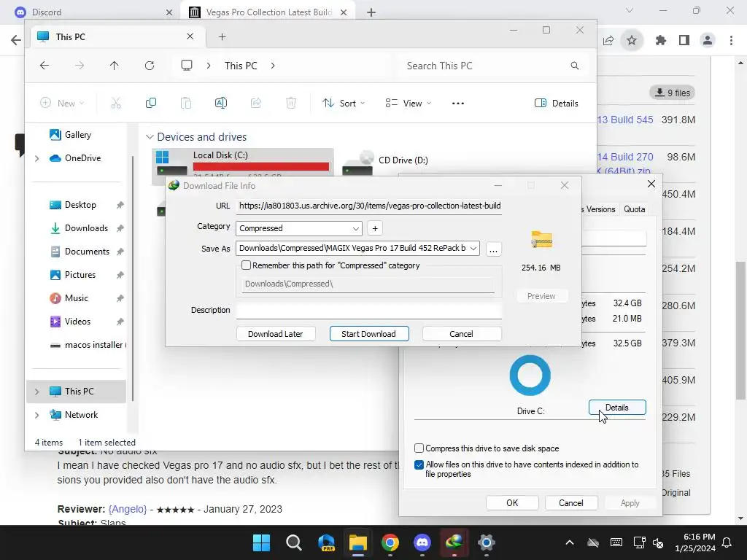Viewport: 747px width, 560px height.
Task: Open Discord from the taskbar
Action: pyautogui.click(x=422, y=542)
